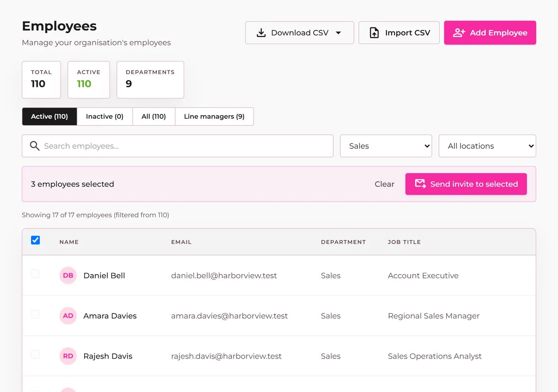Image resolution: width=558 pixels, height=392 pixels.
Task: Switch to the Inactive (0) tab
Action: coord(105,116)
